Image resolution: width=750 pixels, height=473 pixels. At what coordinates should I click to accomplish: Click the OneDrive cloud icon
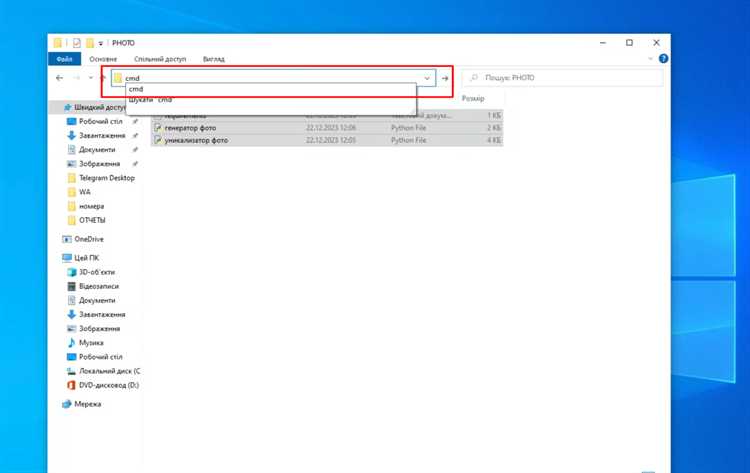pyautogui.click(x=66, y=239)
